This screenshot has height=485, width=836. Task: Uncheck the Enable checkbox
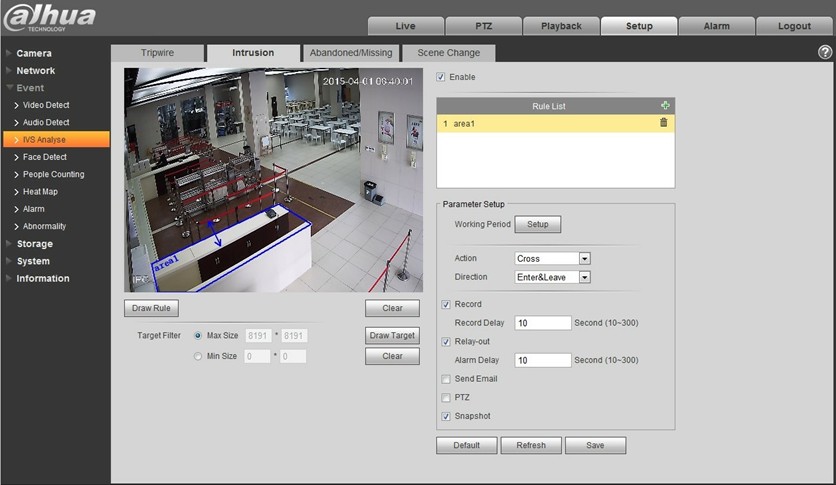click(442, 77)
